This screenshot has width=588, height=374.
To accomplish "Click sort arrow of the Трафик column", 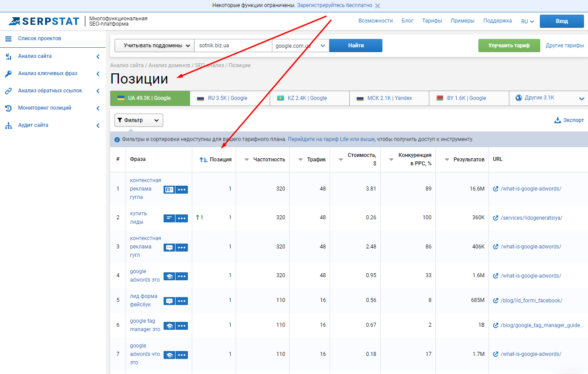I will point(301,160).
